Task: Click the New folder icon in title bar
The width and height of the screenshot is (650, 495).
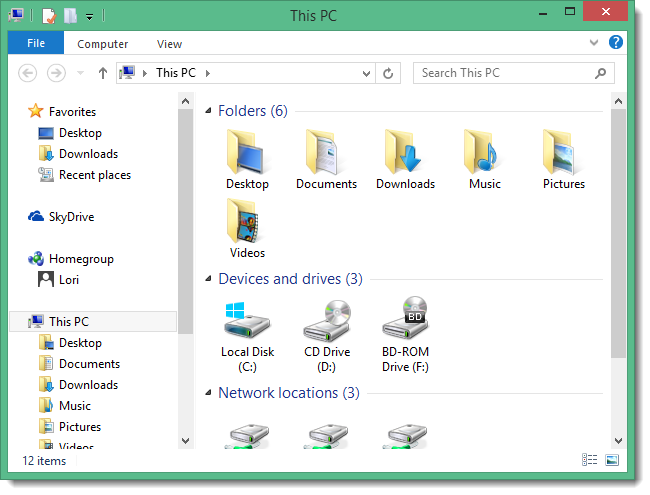Action: 70,16
